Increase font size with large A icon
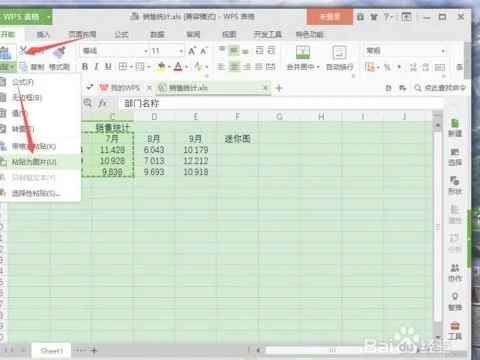Viewport: 480px width, 360px height. click(192, 51)
